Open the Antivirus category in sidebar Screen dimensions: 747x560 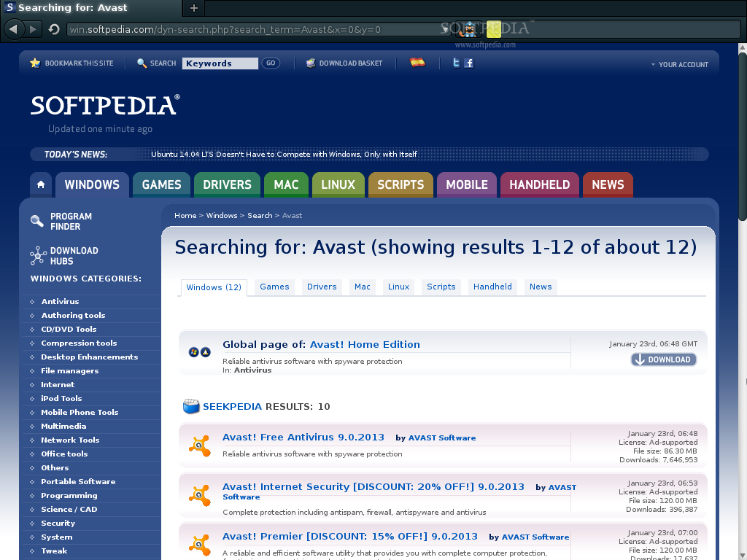60,301
